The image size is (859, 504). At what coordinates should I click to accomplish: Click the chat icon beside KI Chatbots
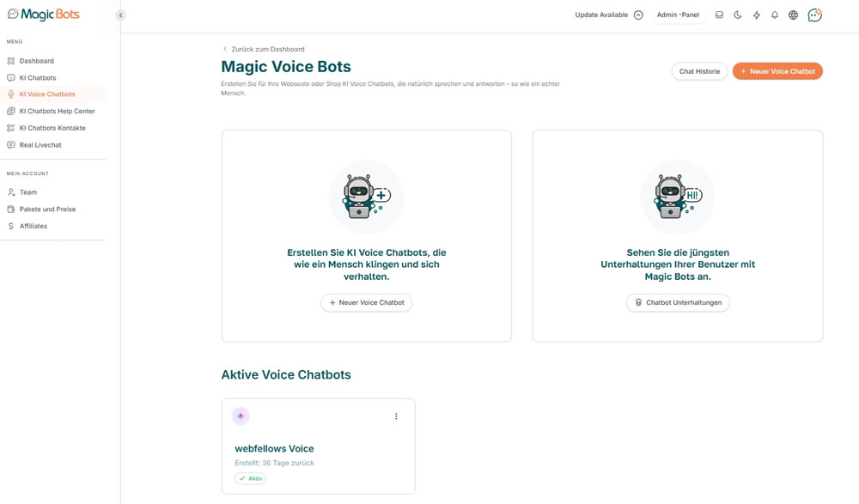(x=11, y=78)
